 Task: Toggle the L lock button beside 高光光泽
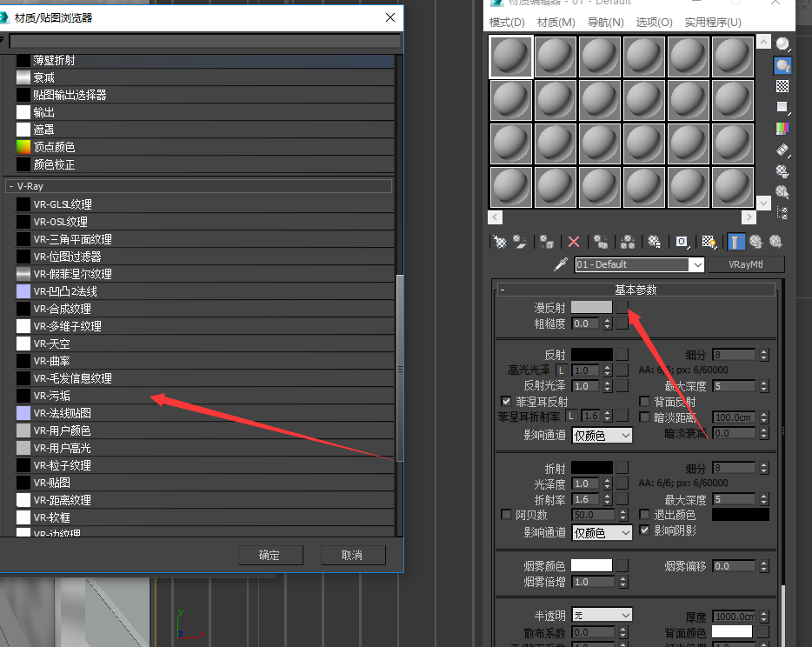[562, 370]
